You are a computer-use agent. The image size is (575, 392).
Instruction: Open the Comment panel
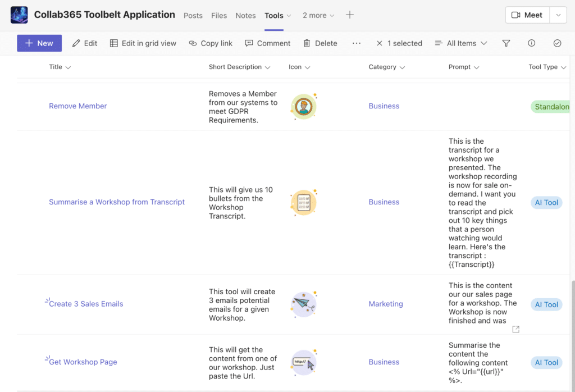click(x=268, y=43)
